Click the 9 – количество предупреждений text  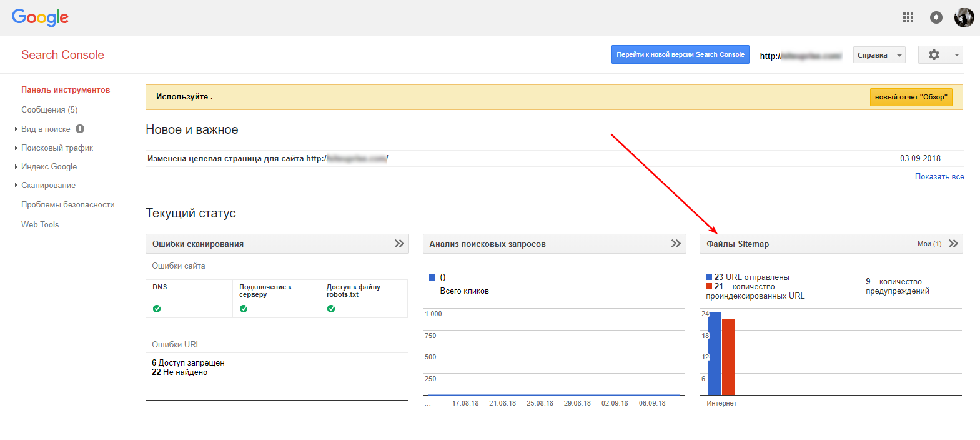[898, 286]
